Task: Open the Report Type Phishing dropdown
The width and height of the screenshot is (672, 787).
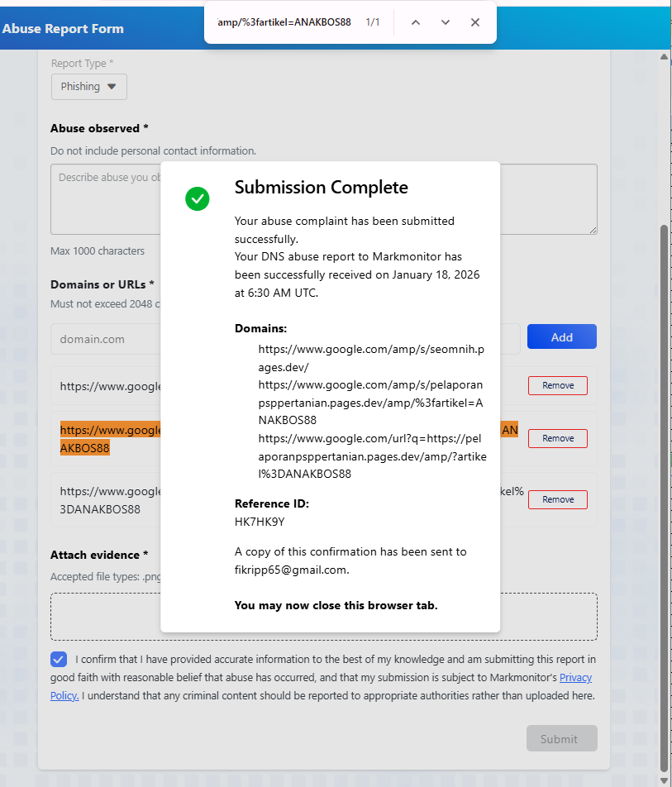Action: (88, 87)
